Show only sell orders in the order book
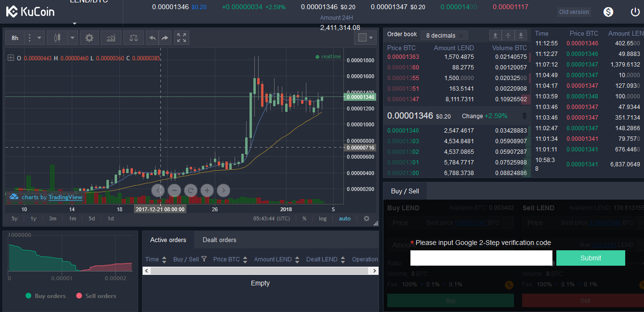Image resolution: width=644 pixels, height=312 pixels. coord(495,35)
